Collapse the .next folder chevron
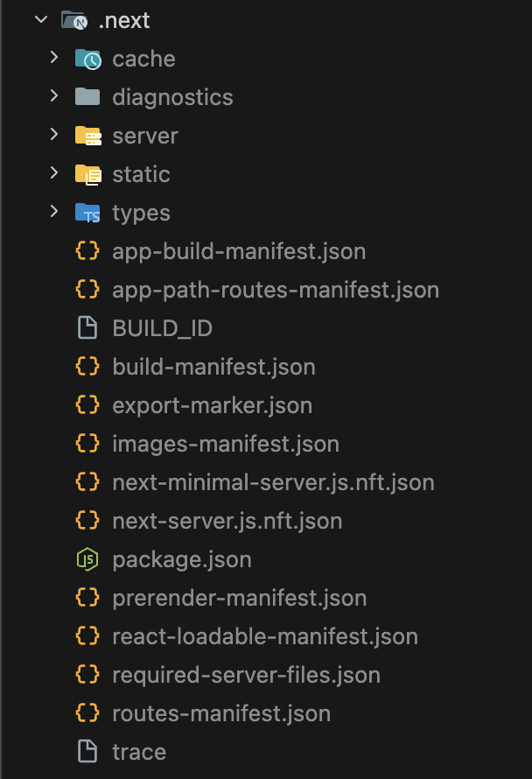Viewport: 532px width, 779px height. pyautogui.click(x=41, y=20)
